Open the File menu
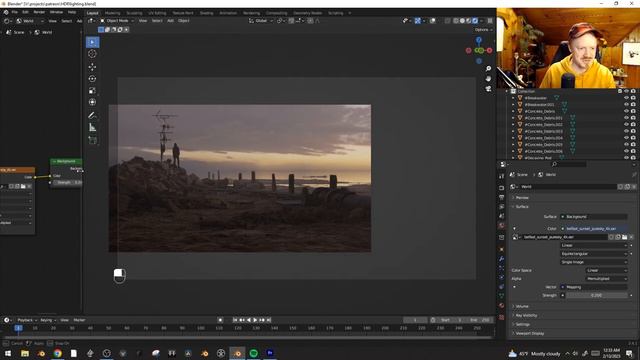640x360 pixels. (15, 12)
